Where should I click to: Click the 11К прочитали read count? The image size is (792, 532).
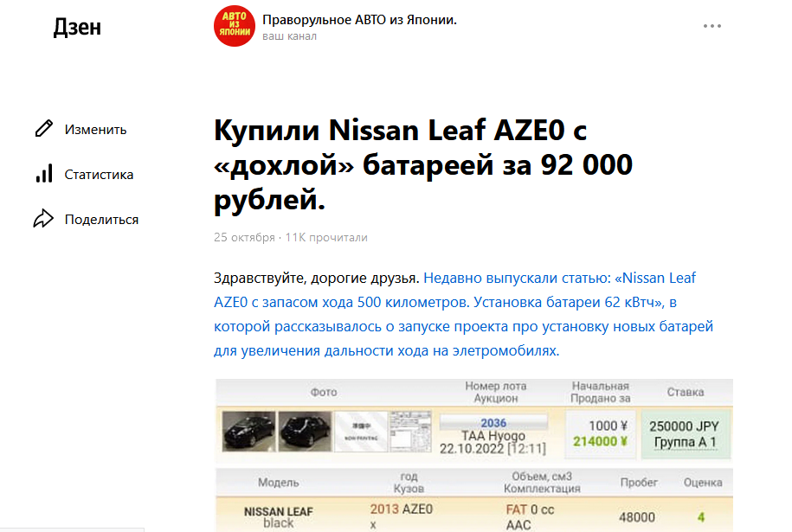326,237
